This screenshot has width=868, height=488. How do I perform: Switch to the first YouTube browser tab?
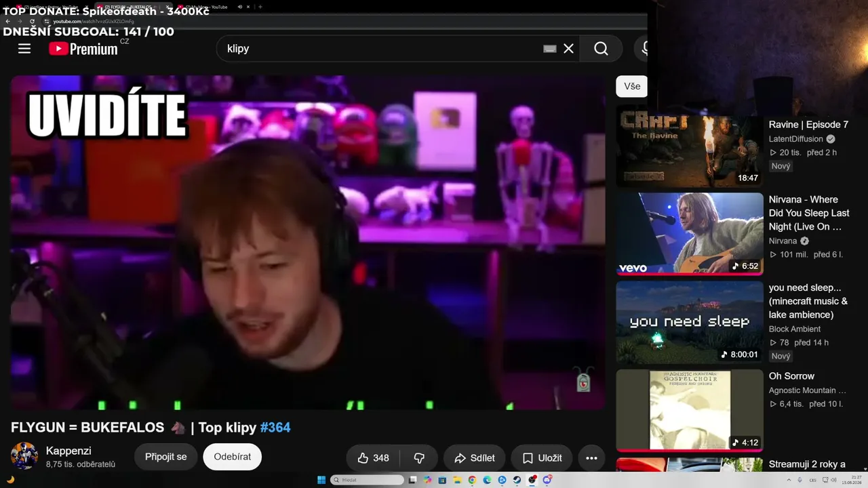[x=53, y=7]
